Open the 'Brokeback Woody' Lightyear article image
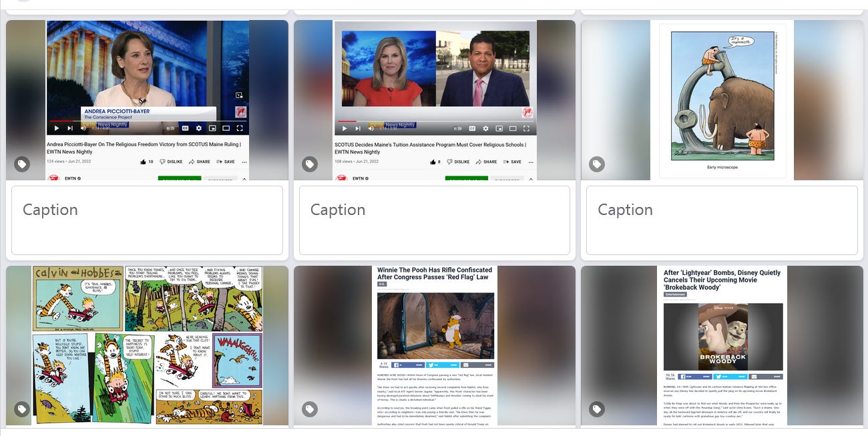 coord(722,346)
